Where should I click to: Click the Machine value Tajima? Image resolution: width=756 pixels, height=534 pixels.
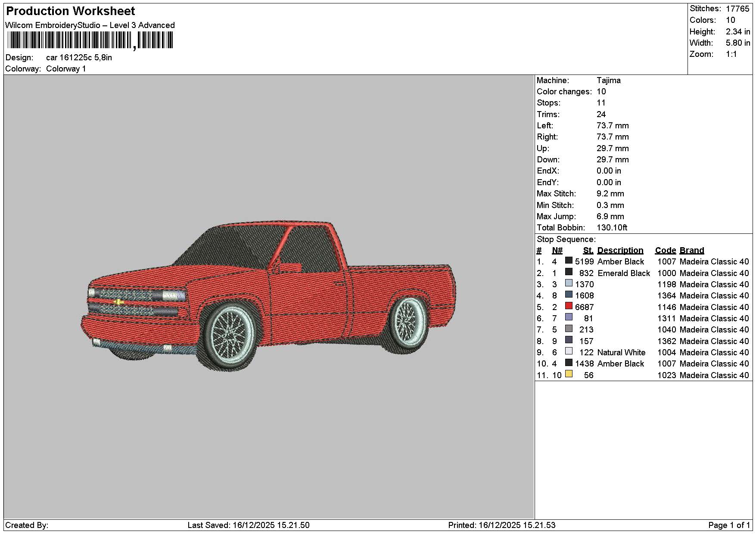(609, 81)
